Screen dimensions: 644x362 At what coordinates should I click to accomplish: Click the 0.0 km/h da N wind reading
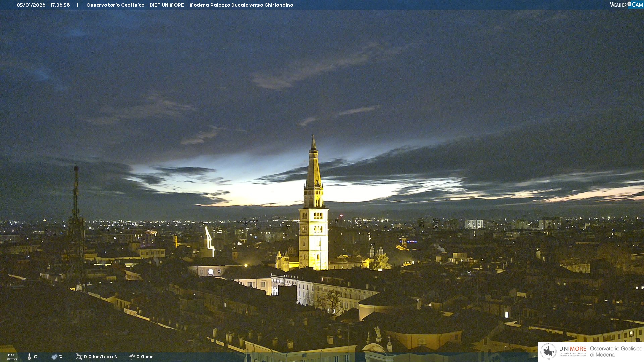(101, 357)
